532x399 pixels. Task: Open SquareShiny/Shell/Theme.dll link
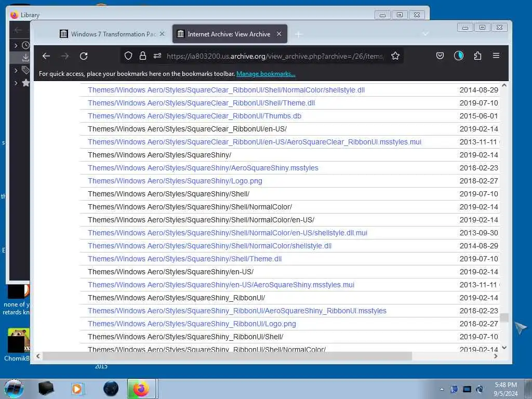(x=184, y=259)
